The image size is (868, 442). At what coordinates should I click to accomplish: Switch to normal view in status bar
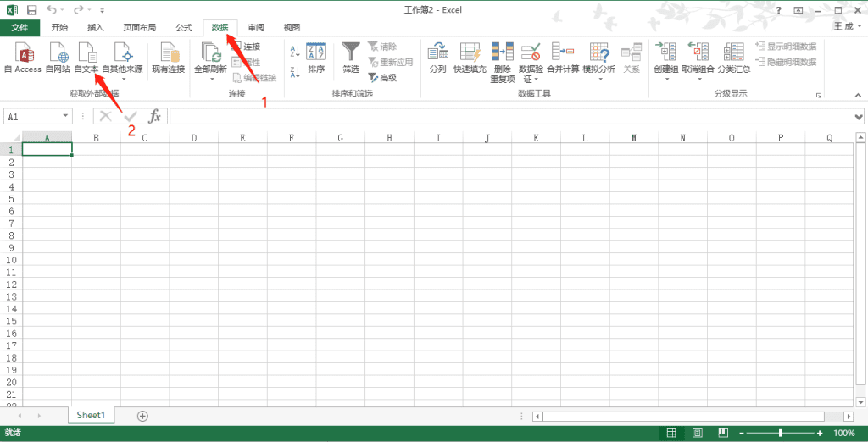[x=671, y=433]
